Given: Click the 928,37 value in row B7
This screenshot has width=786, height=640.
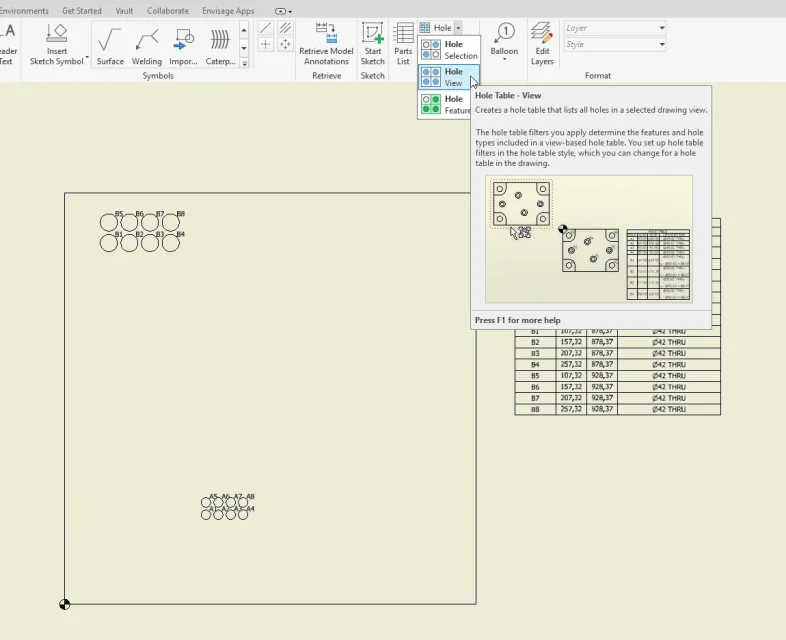Looking at the screenshot, I should point(602,398).
